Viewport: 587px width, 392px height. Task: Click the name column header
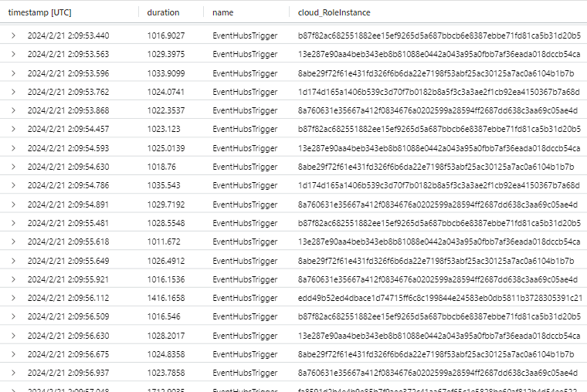coord(222,12)
